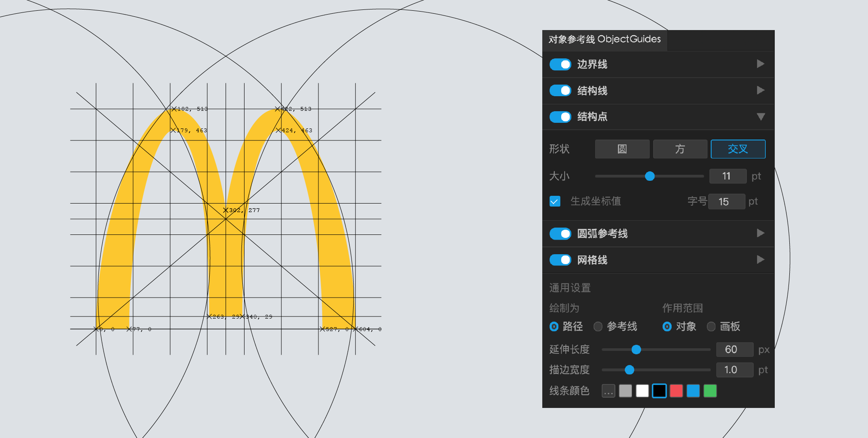Expand the 网格线 section arrow
Viewport: 868px width, 438px height.
click(761, 259)
